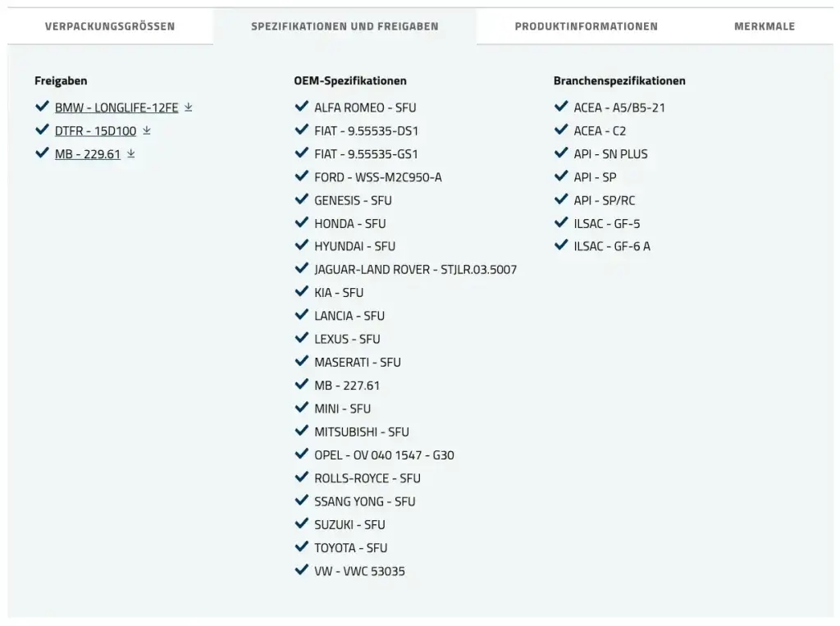This screenshot has height=626, width=840.
Task: Switch to the Produktinformationen tab
Action: click(586, 26)
